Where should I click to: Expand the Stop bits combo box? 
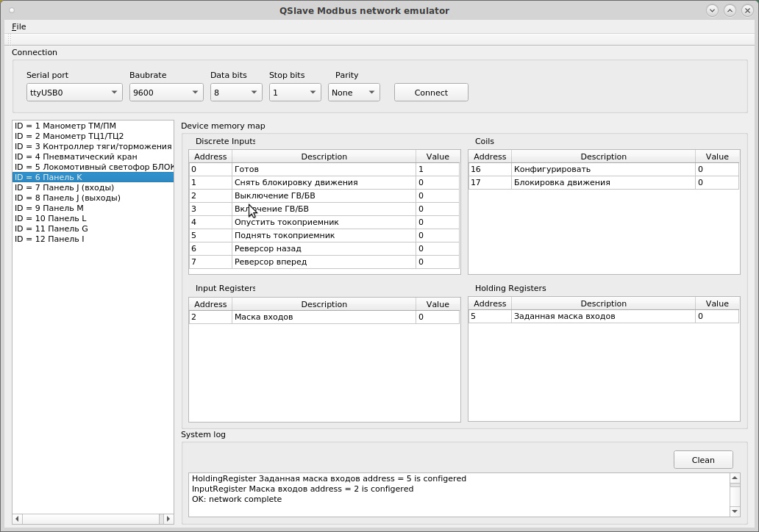pyautogui.click(x=295, y=93)
